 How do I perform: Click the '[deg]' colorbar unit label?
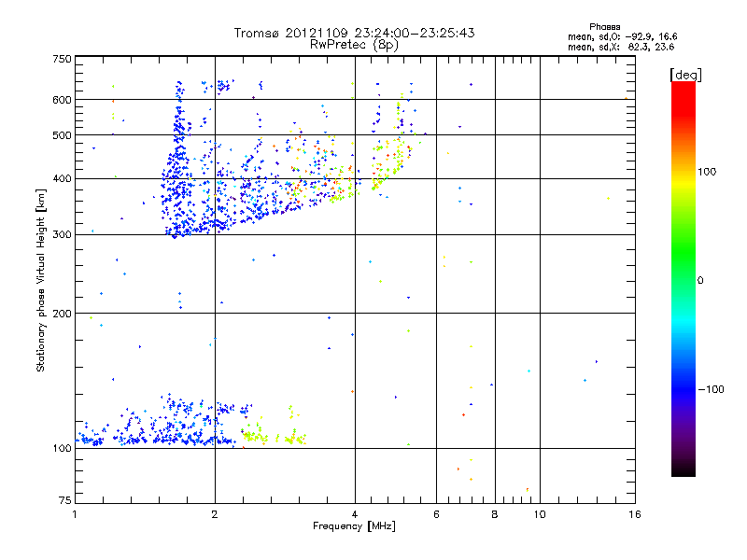(x=685, y=75)
